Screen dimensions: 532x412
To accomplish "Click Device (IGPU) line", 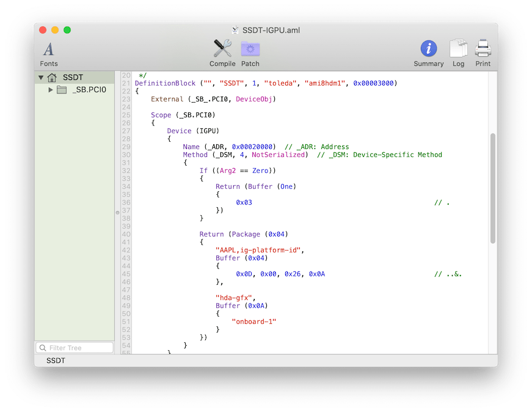I will (193, 131).
